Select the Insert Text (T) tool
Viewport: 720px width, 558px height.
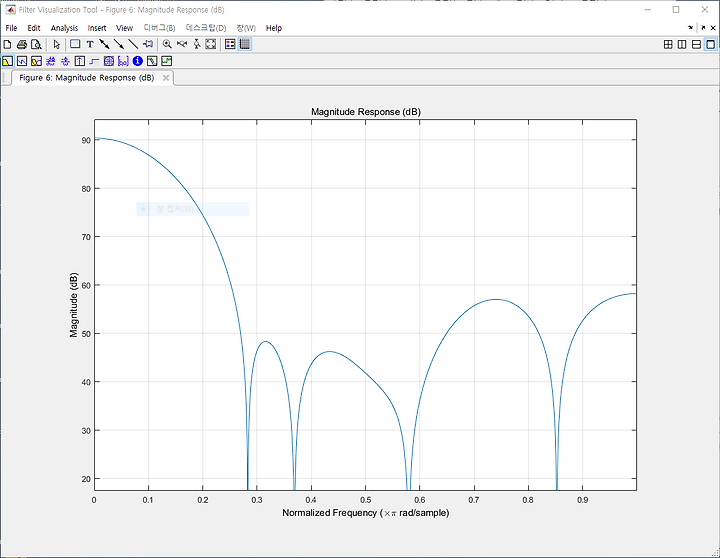click(x=90, y=45)
